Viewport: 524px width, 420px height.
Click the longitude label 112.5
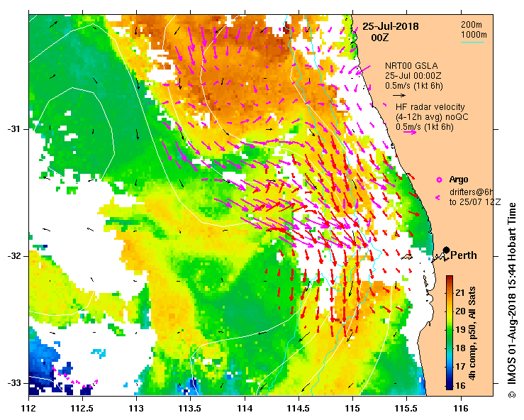82,409
